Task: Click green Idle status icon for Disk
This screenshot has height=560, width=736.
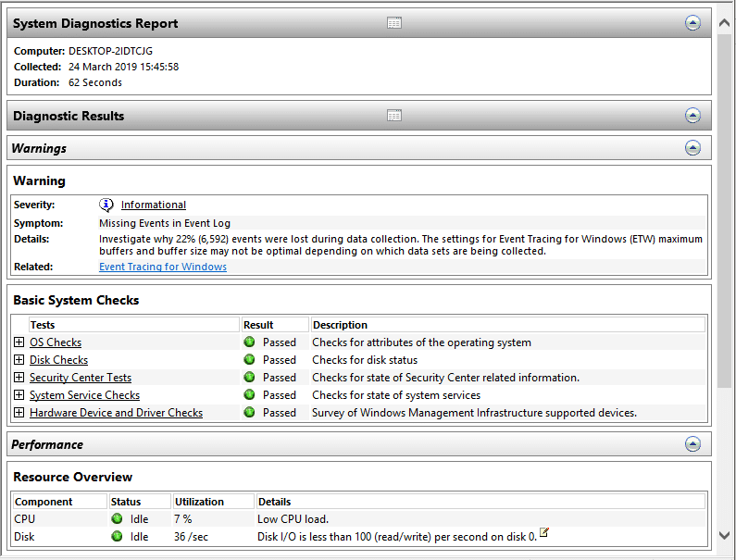Action: coord(118,536)
